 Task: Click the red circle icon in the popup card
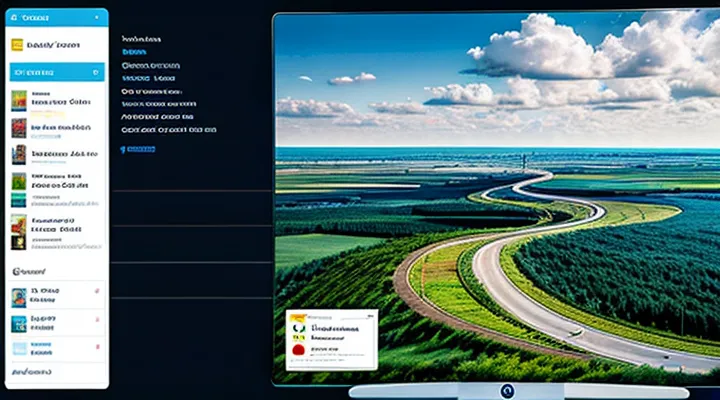point(298,350)
